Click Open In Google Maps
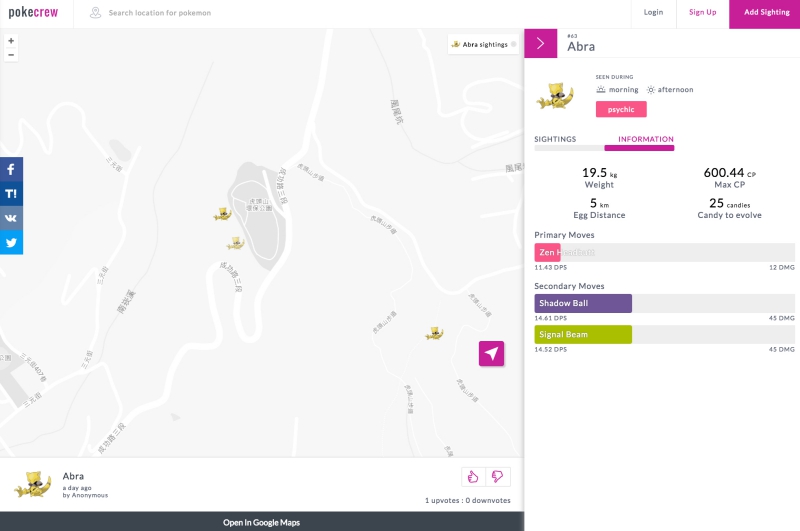The image size is (800, 531). point(262,522)
